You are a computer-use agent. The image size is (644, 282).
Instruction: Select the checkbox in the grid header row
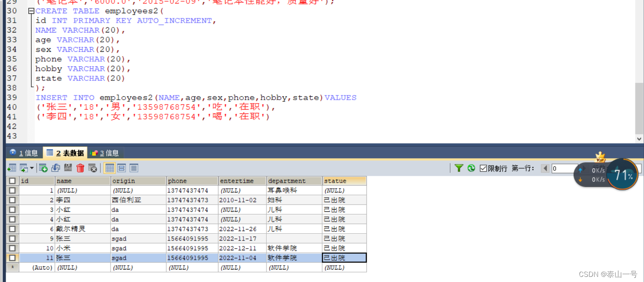tap(12, 181)
